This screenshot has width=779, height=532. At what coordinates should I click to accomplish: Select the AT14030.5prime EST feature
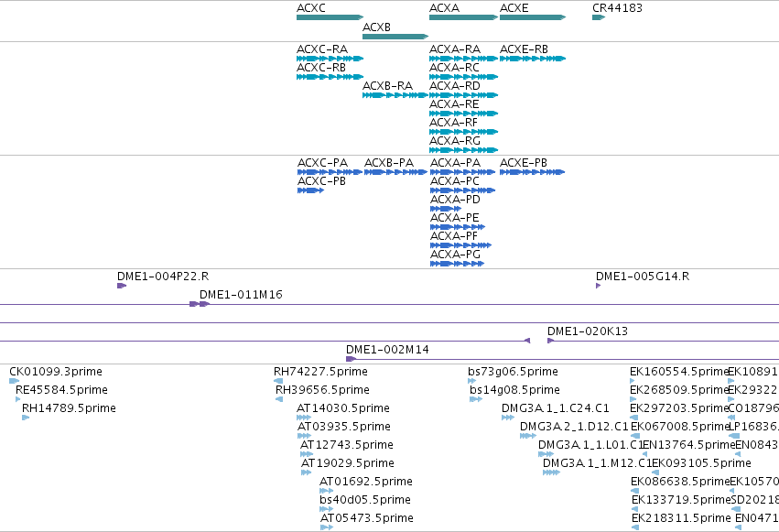(304, 418)
